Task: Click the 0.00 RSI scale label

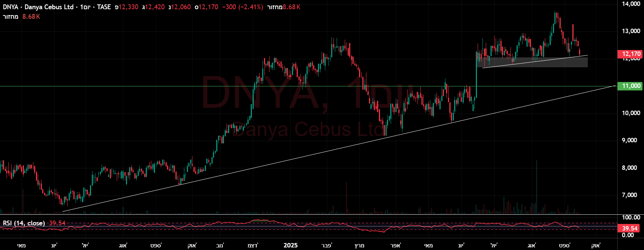Action: click(628, 235)
